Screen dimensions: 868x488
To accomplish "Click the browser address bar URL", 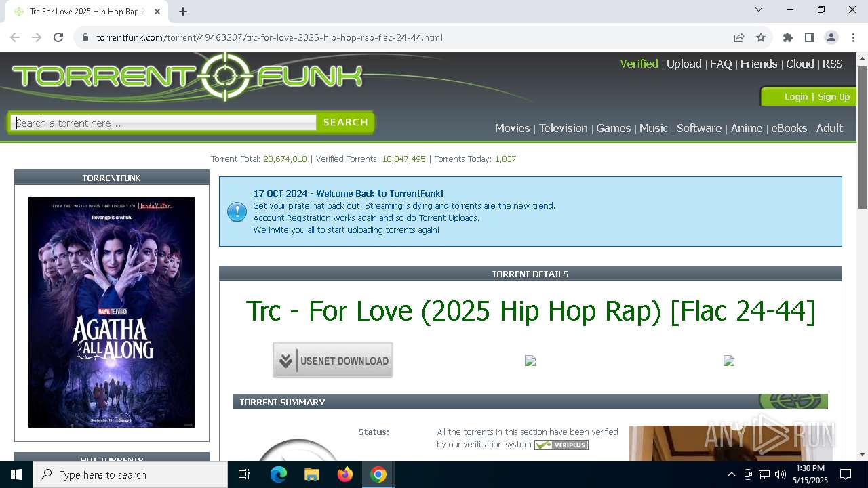I will point(269,37).
